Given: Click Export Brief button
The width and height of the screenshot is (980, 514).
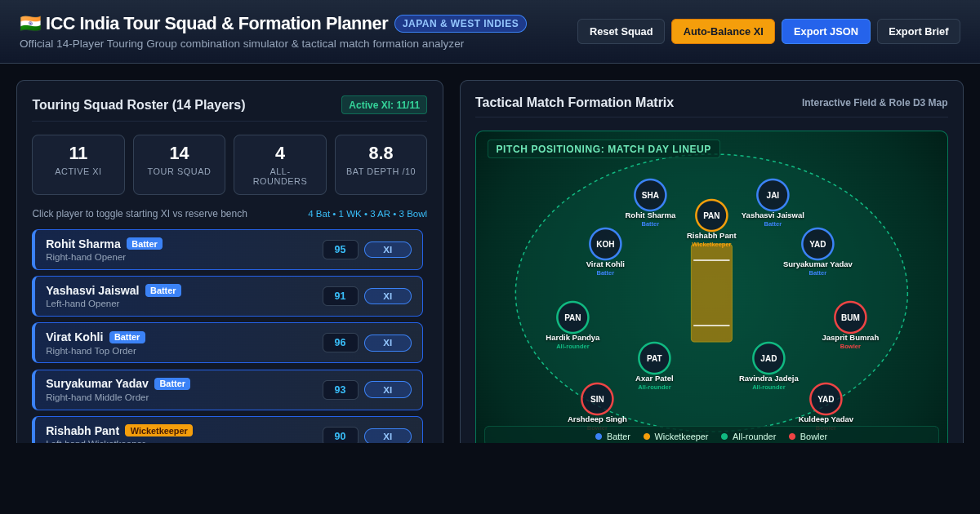Looking at the screenshot, I should (918, 32).
